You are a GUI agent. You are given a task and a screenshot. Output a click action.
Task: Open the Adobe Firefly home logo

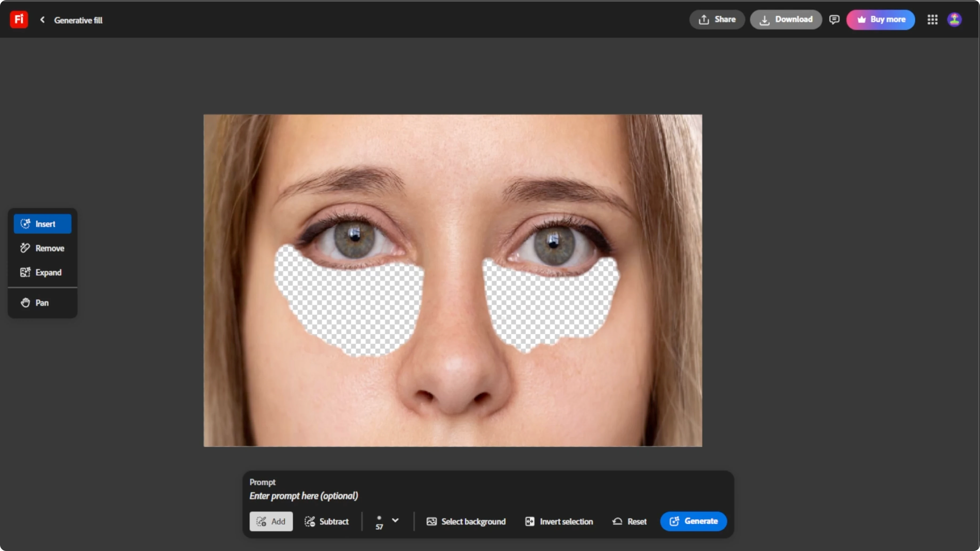click(19, 19)
